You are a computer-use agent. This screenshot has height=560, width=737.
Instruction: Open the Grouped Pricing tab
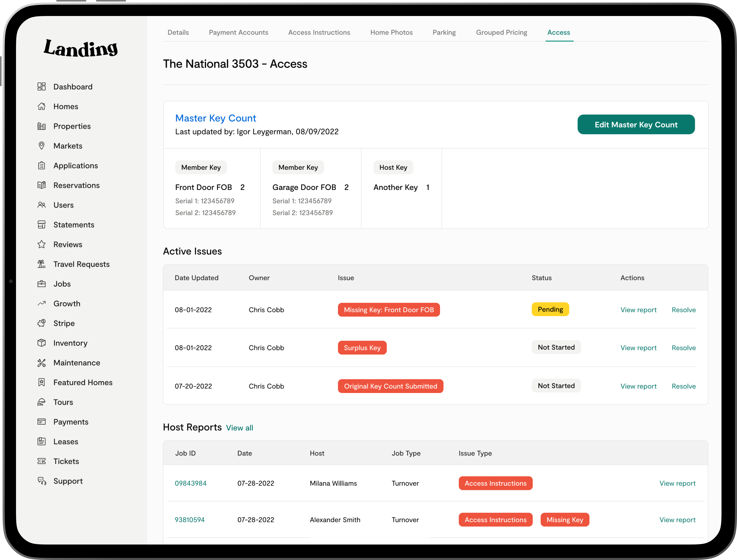(501, 32)
